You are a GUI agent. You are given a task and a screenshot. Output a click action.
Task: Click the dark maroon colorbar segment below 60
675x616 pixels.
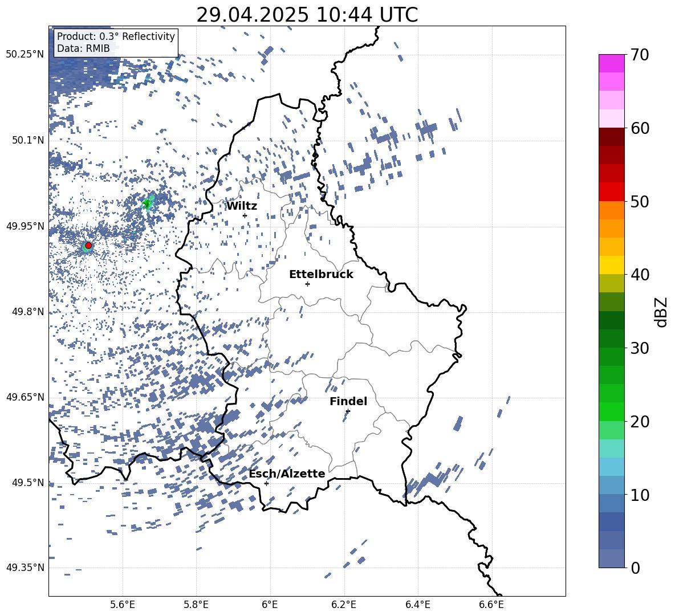(x=612, y=137)
